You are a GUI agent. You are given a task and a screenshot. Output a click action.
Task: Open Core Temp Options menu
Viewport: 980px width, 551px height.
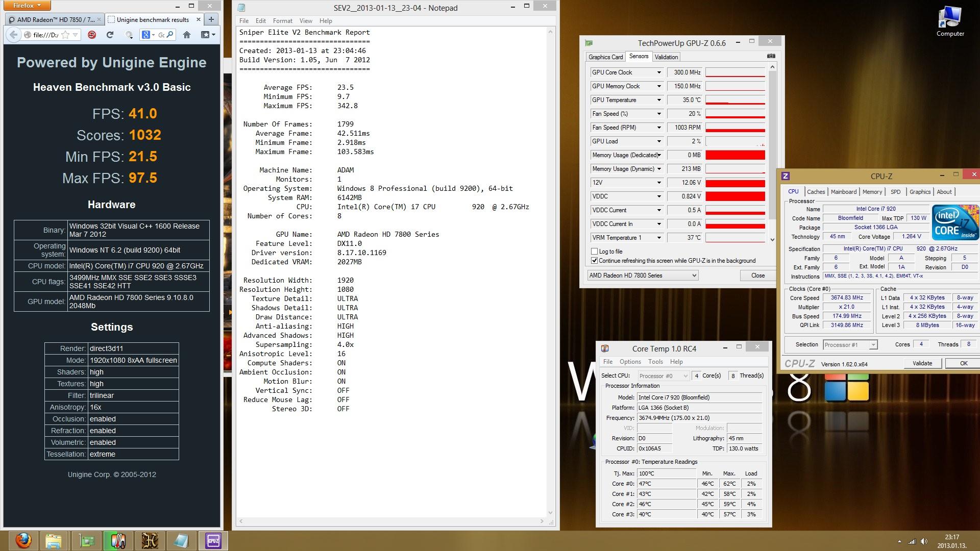click(x=630, y=362)
